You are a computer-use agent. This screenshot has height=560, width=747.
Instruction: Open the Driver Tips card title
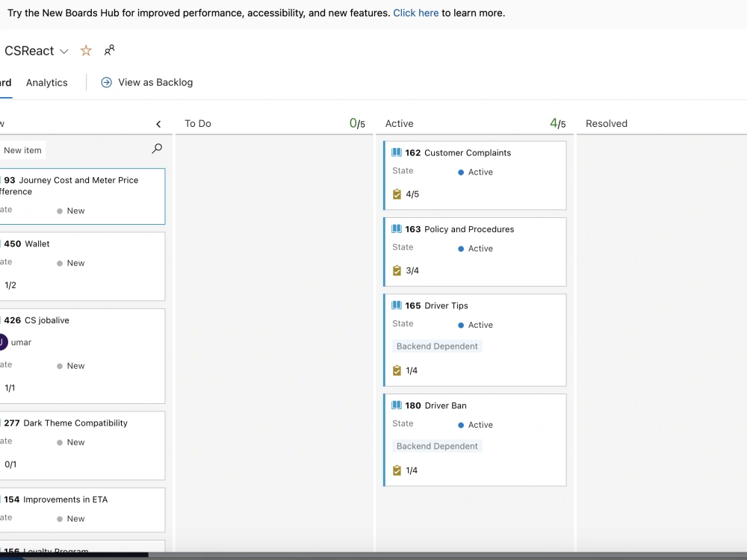[x=446, y=305]
